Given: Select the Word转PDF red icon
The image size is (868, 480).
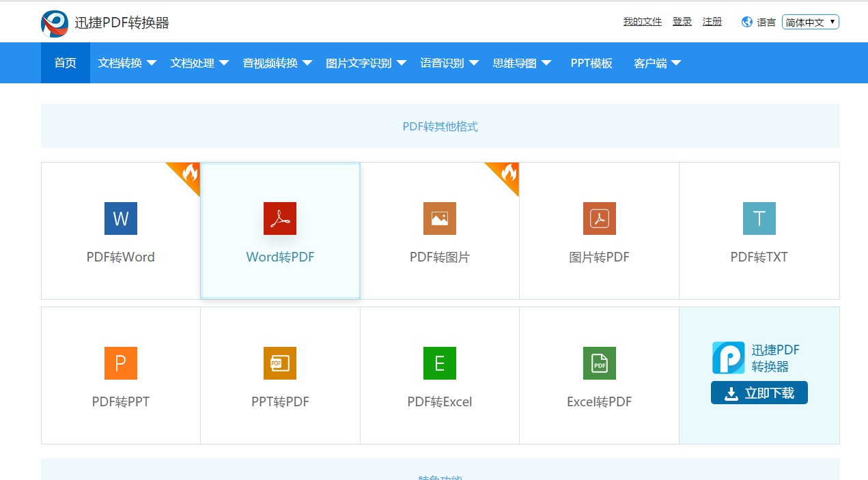Looking at the screenshot, I should 280,218.
